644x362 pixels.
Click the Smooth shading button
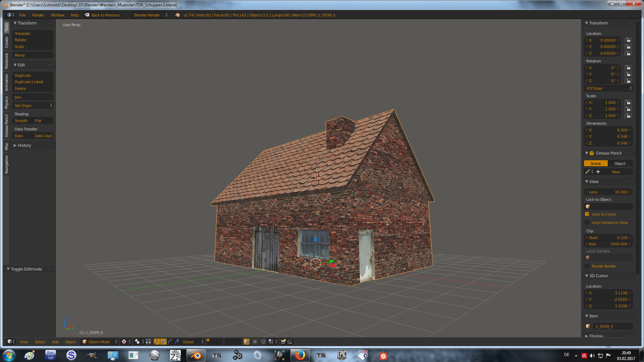(21, 121)
